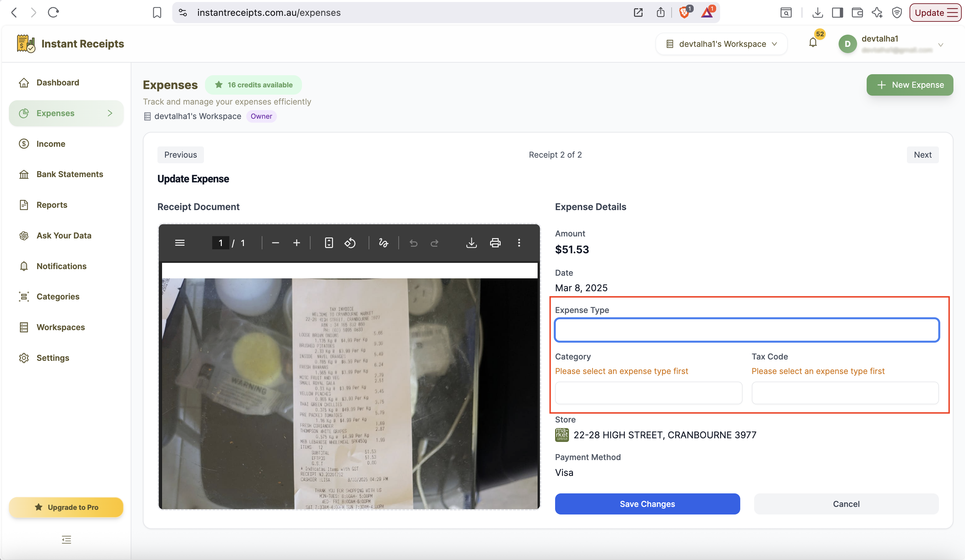Click the browser forward arrow
Image resolution: width=965 pixels, height=560 pixels.
pos(34,13)
